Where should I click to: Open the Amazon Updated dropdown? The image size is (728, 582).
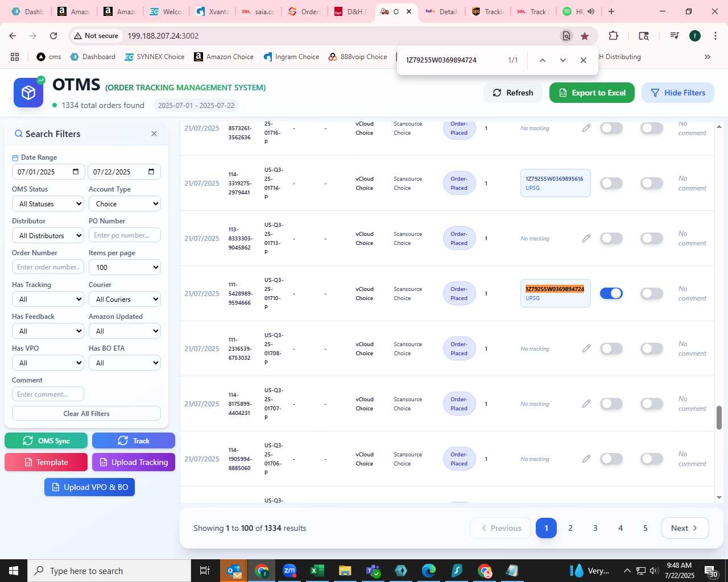[x=125, y=331]
